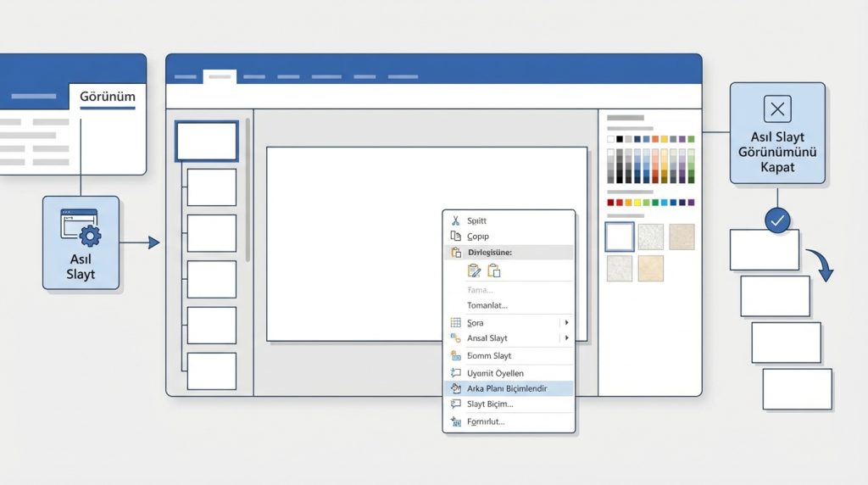This screenshot has height=485, width=868.
Task: Pick the green swatch in theme colors row
Action: 691,139
